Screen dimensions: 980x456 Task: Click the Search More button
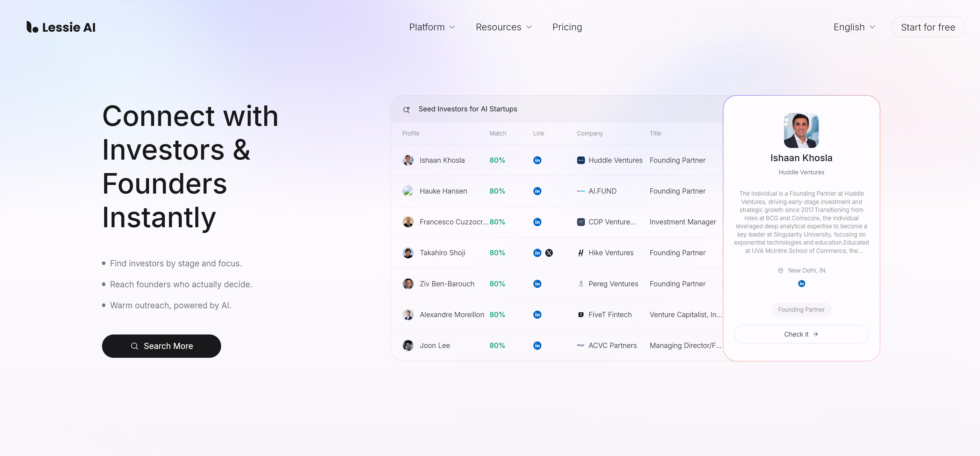(161, 346)
